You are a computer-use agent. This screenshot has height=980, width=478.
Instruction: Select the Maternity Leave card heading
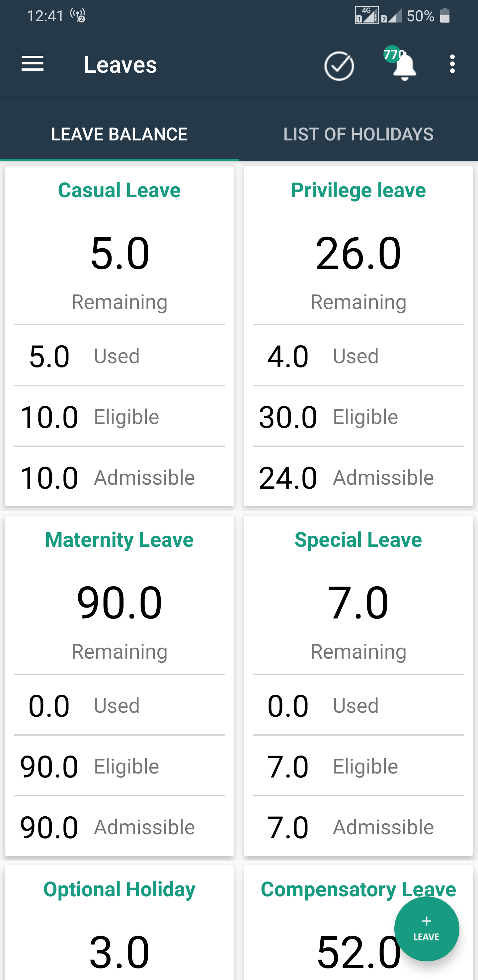119,539
